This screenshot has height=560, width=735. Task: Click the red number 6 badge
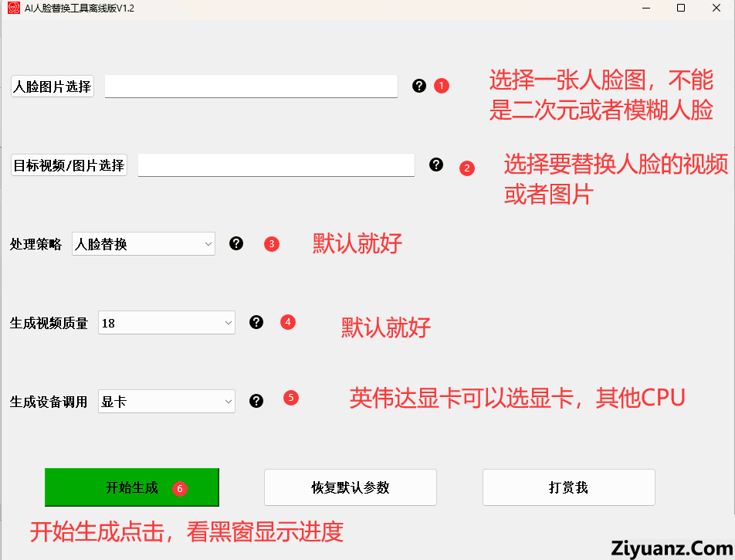pyautogui.click(x=180, y=489)
